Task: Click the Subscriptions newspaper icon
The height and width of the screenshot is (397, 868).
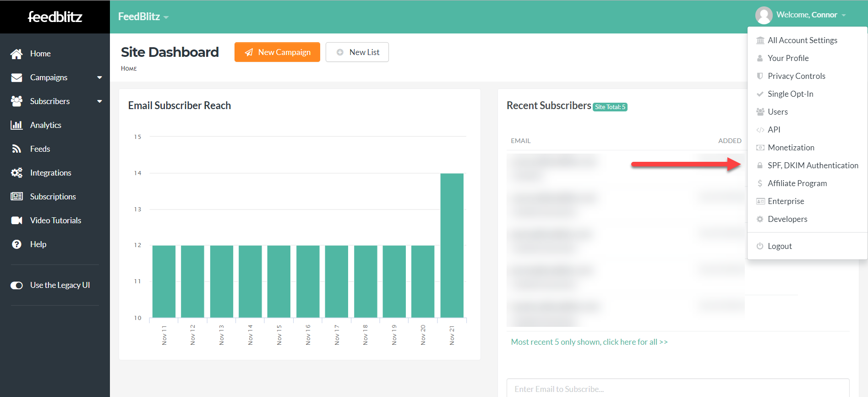Action: pyautogui.click(x=16, y=197)
